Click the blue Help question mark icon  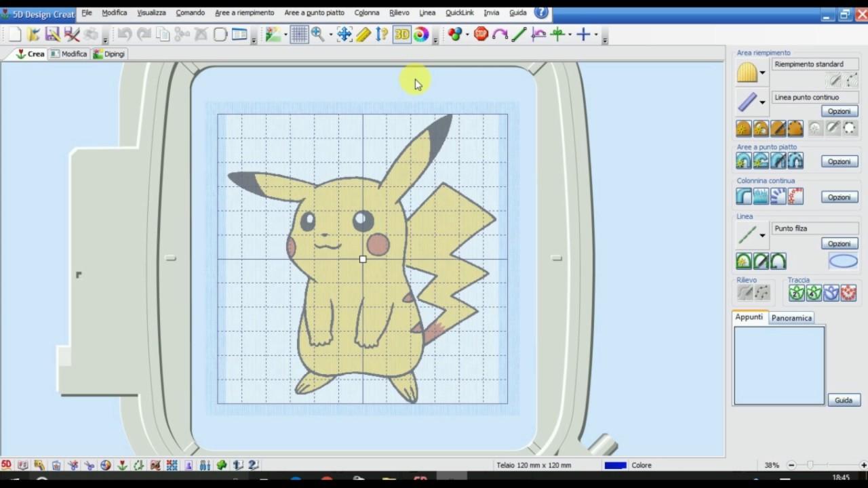[x=541, y=12]
